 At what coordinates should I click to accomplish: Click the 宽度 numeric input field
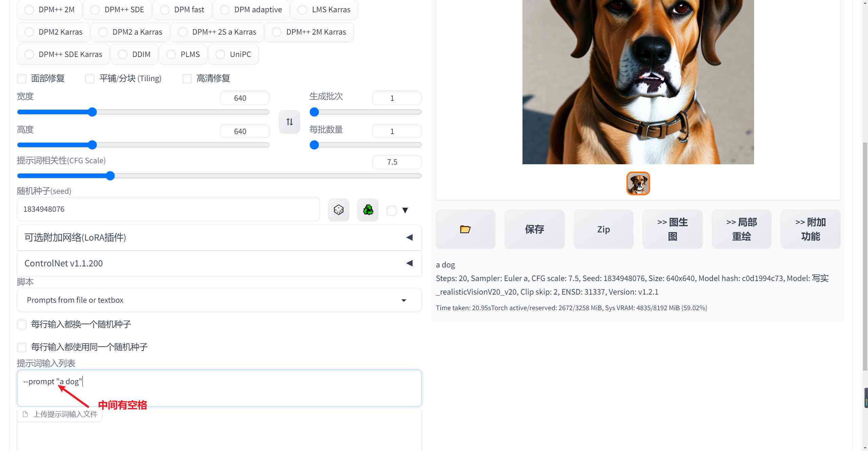coord(244,98)
